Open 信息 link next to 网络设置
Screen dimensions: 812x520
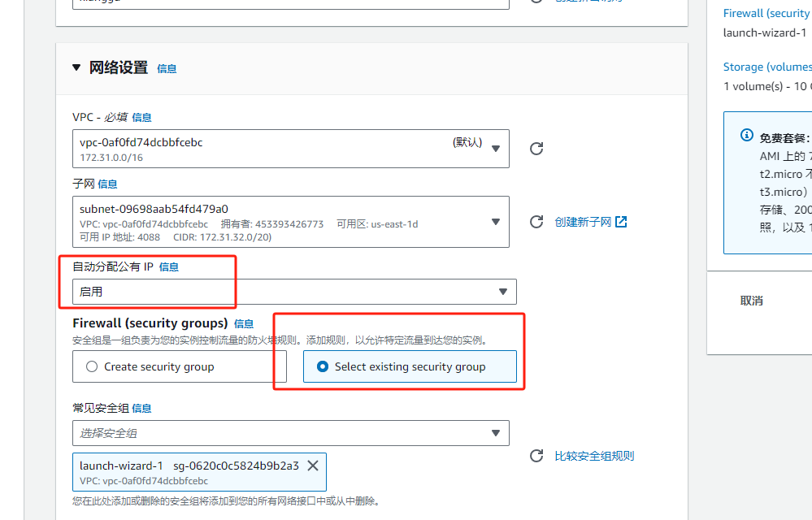[x=167, y=69]
